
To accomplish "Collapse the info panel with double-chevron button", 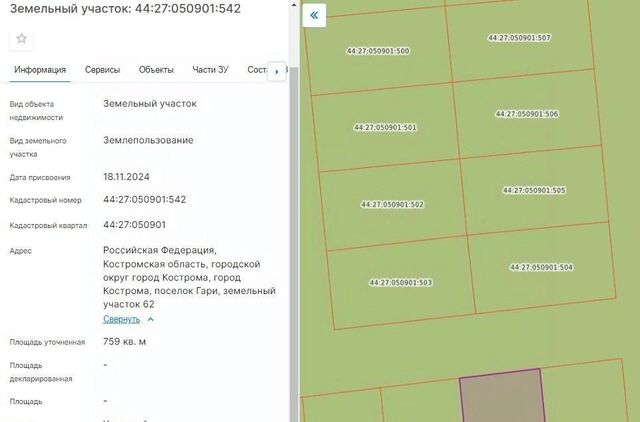I will pyautogui.click(x=314, y=16).
